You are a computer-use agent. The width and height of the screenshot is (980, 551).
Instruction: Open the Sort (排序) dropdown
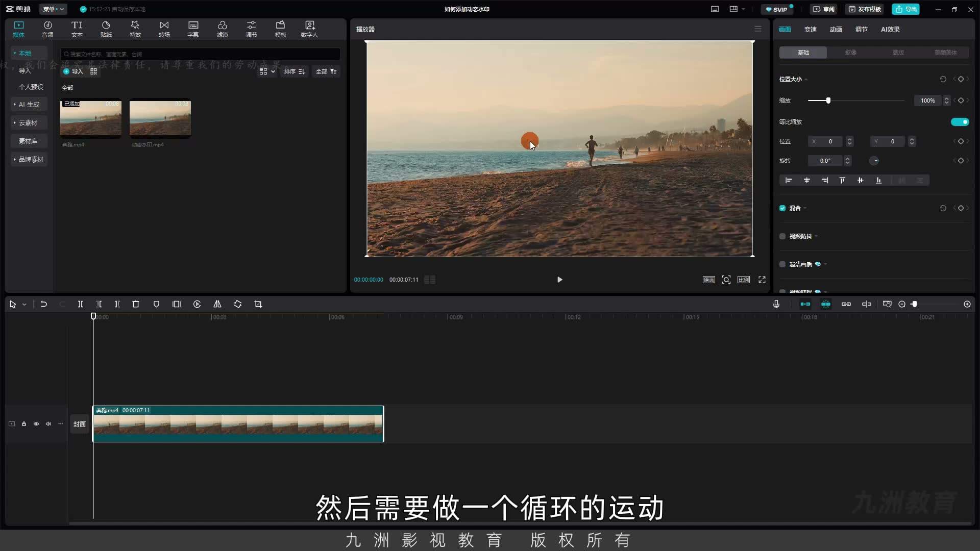tap(295, 71)
